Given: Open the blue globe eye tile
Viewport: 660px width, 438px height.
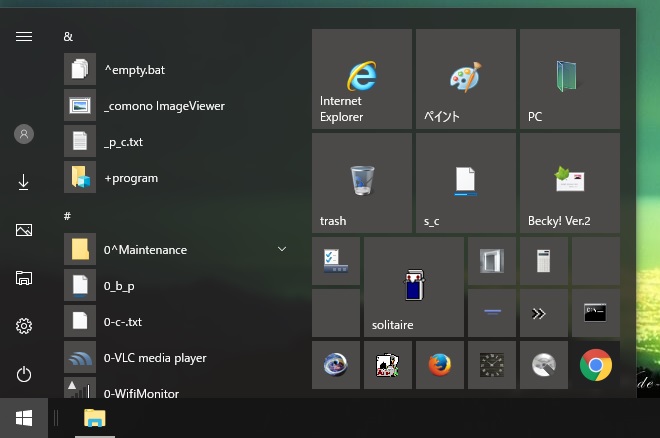Looking at the screenshot, I should pos(336,365).
